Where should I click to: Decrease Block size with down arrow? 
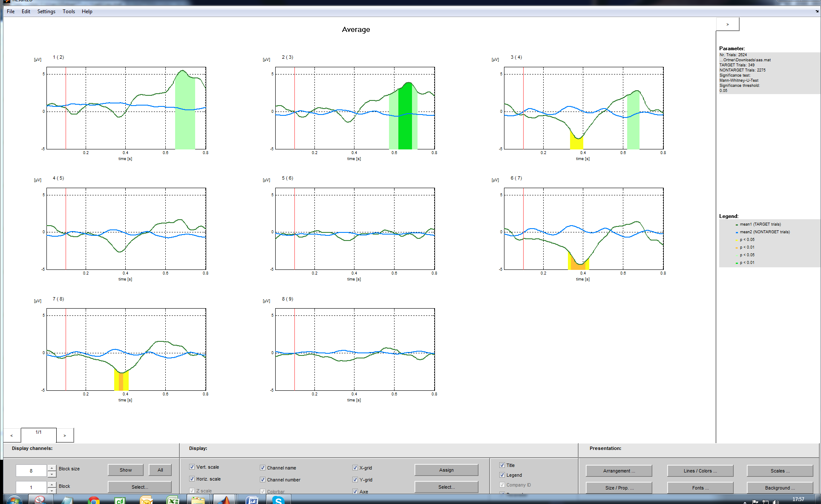tap(52, 474)
